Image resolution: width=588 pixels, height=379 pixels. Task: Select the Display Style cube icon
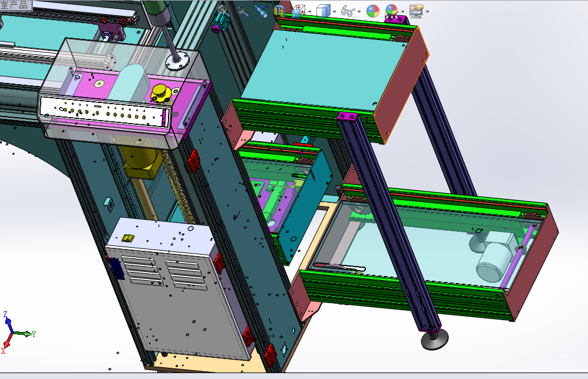[x=323, y=11]
